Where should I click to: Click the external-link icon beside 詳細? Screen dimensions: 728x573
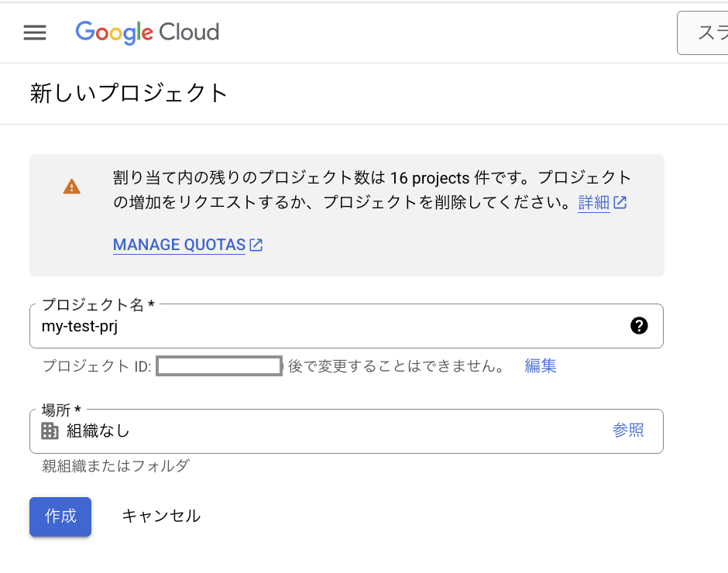(x=620, y=203)
